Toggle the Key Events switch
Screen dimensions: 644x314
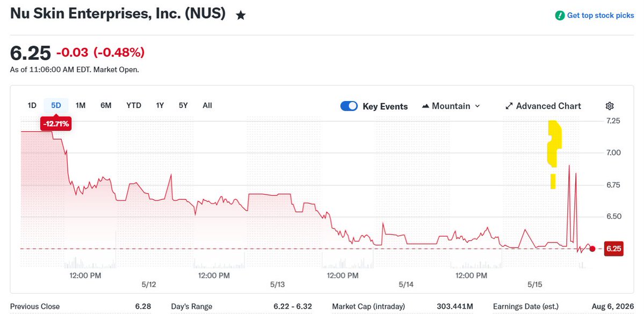click(x=349, y=106)
